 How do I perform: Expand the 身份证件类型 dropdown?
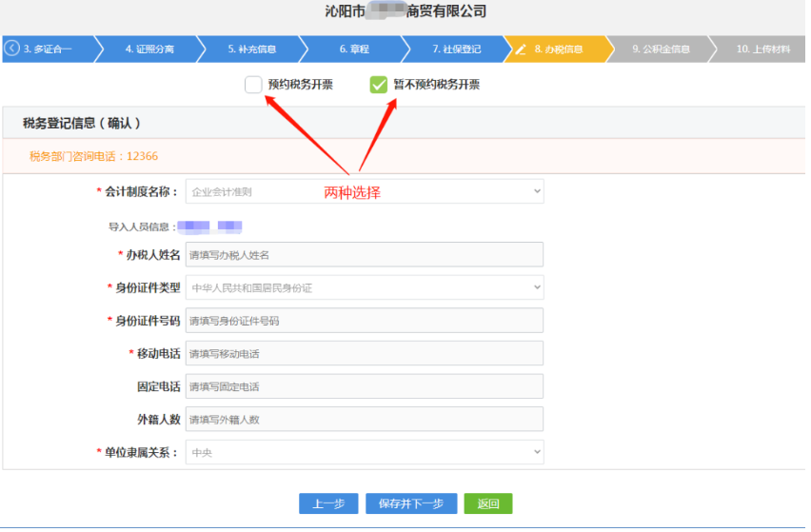pyautogui.click(x=364, y=287)
